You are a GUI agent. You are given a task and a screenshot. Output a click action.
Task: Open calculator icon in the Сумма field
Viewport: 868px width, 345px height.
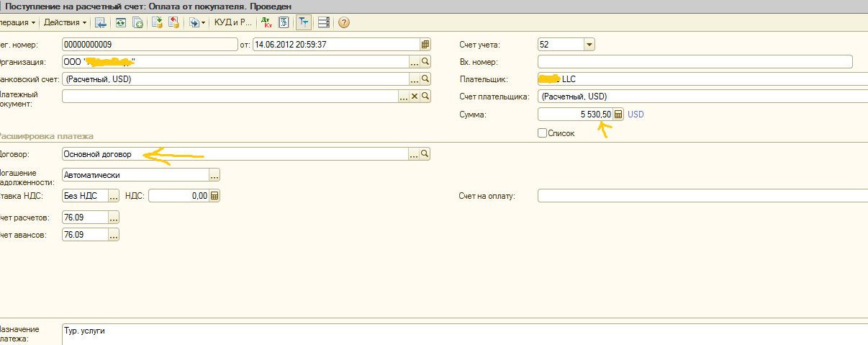[x=618, y=115]
